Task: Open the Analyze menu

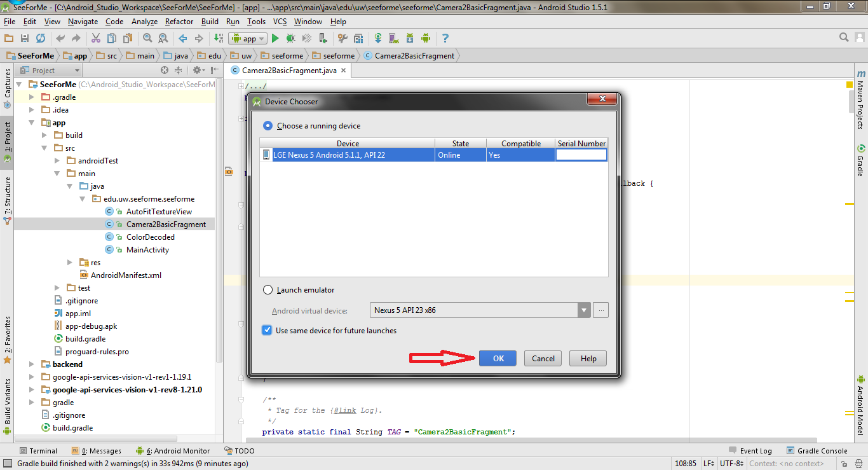Action: (x=144, y=22)
